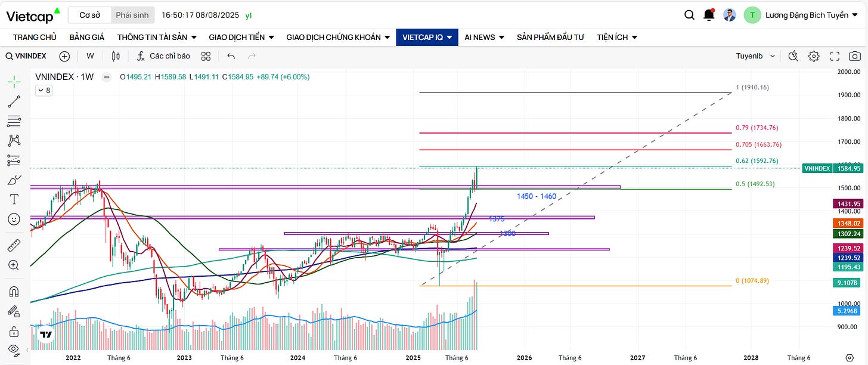Expand GIAO DỊCH CHỨNG KHOÁN menu

tap(339, 37)
